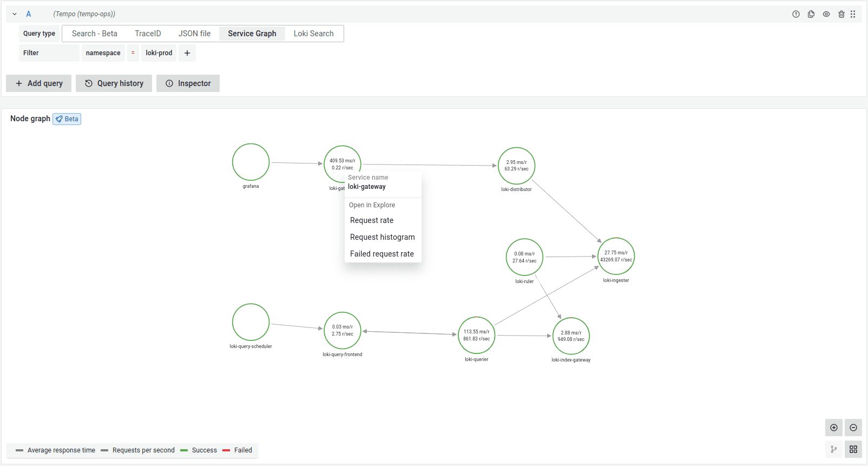Switch to the TraceID query type

tap(148, 34)
